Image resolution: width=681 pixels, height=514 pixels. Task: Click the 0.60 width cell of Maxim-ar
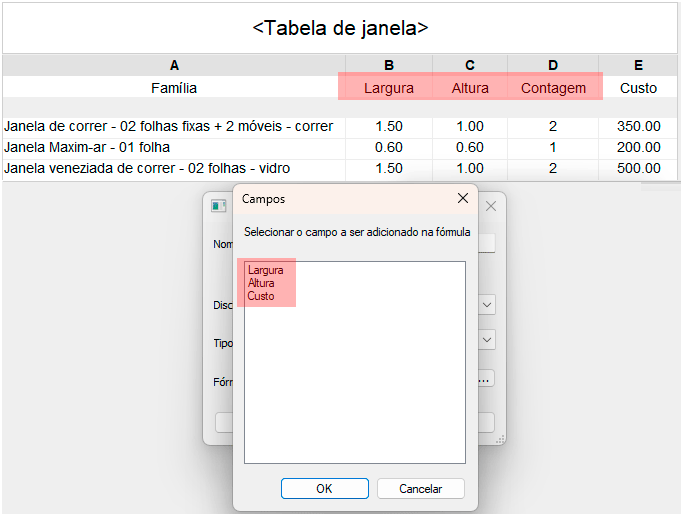389,147
